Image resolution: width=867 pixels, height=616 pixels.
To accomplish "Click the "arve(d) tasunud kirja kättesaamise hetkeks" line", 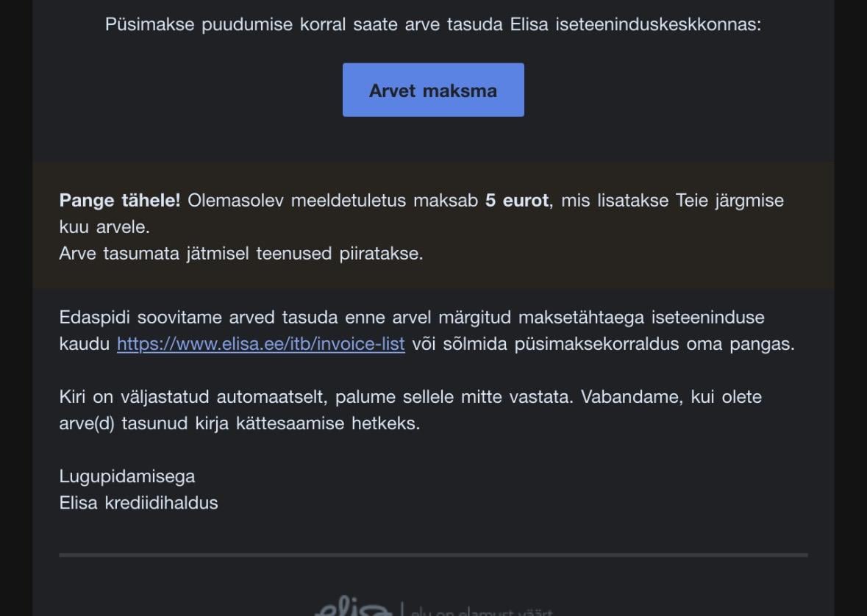I will 239,423.
